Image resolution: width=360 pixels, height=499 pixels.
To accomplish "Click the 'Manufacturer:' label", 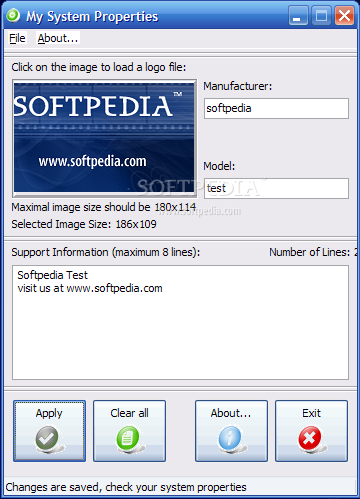I will (x=238, y=86).
